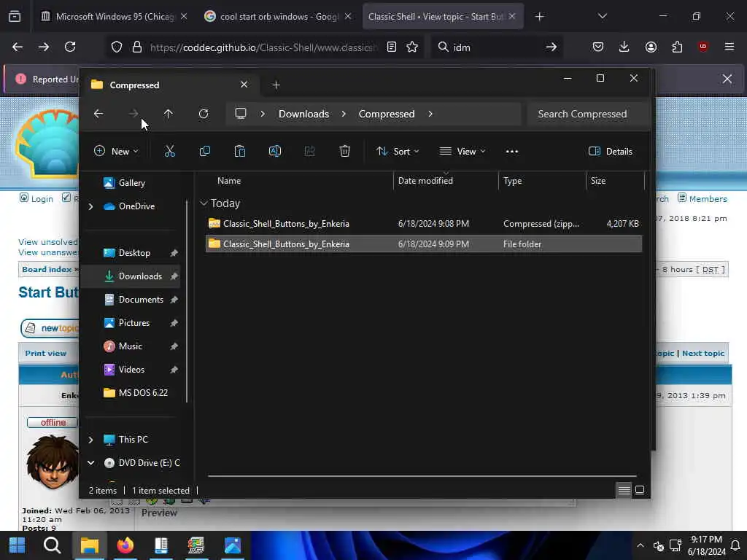Go back in File Explorer
The height and width of the screenshot is (560, 747).
(x=98, y=114)
